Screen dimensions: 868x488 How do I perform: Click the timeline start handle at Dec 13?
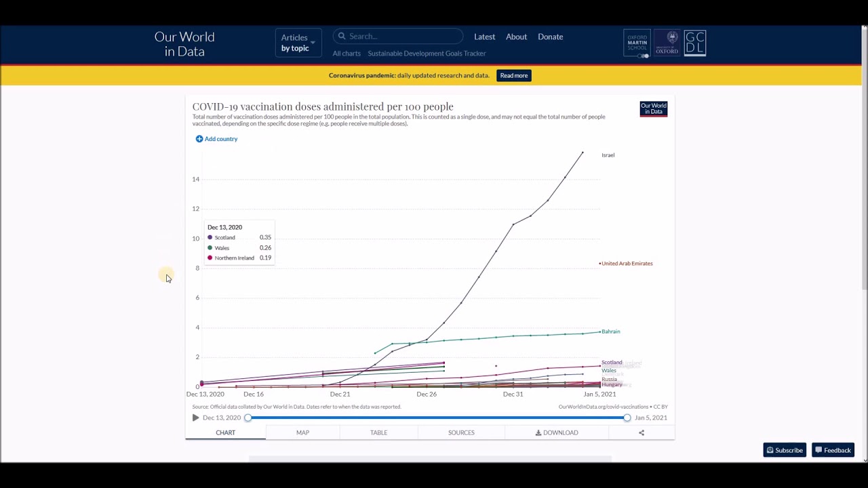pos(248,418)
